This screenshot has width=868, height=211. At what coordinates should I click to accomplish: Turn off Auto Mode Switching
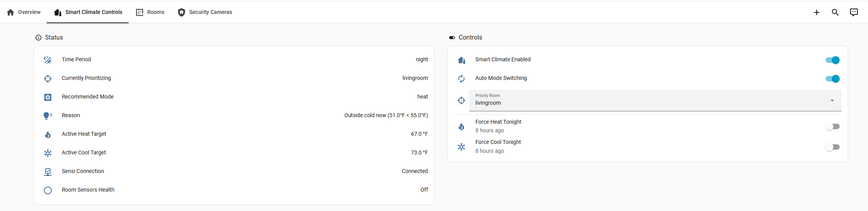pyautogui.click(x=832, y=79)
